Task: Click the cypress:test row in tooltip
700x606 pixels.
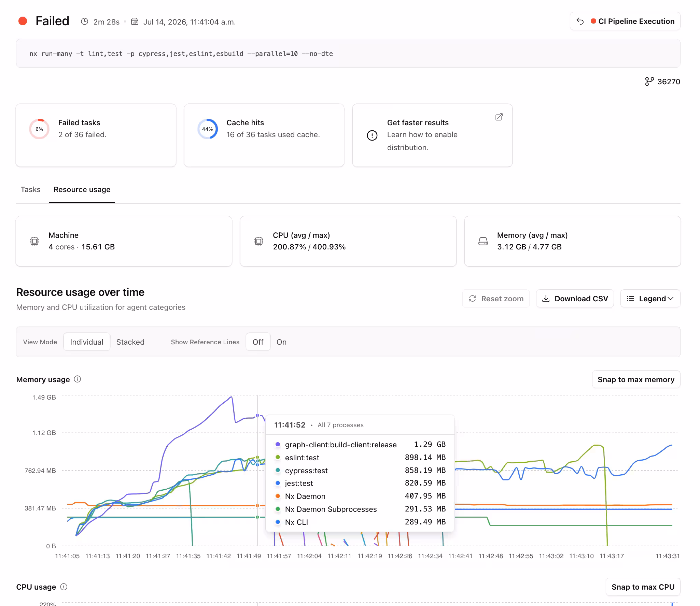Action: click(360, 471)
